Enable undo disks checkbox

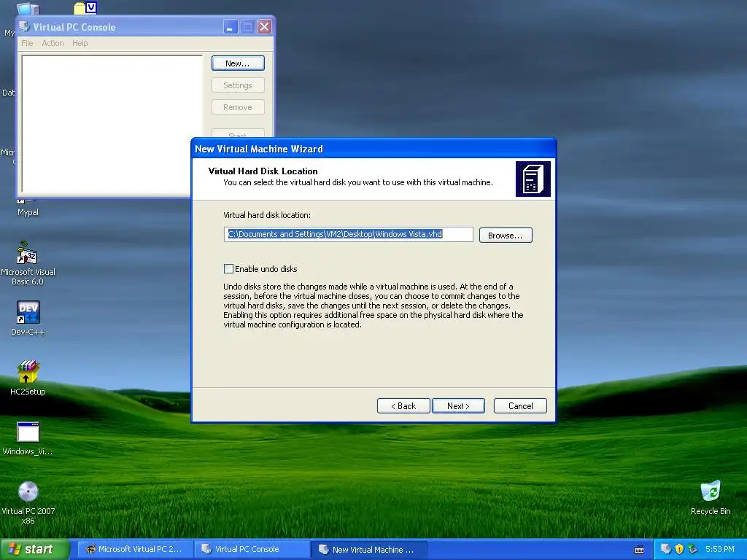(228, 268)
